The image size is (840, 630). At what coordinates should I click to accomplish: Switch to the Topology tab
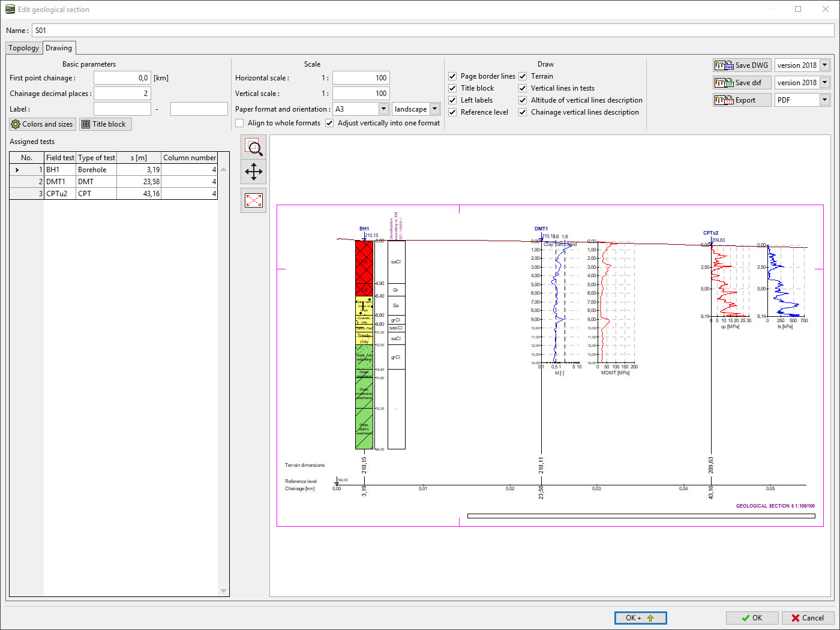click(x=24, y=48)
